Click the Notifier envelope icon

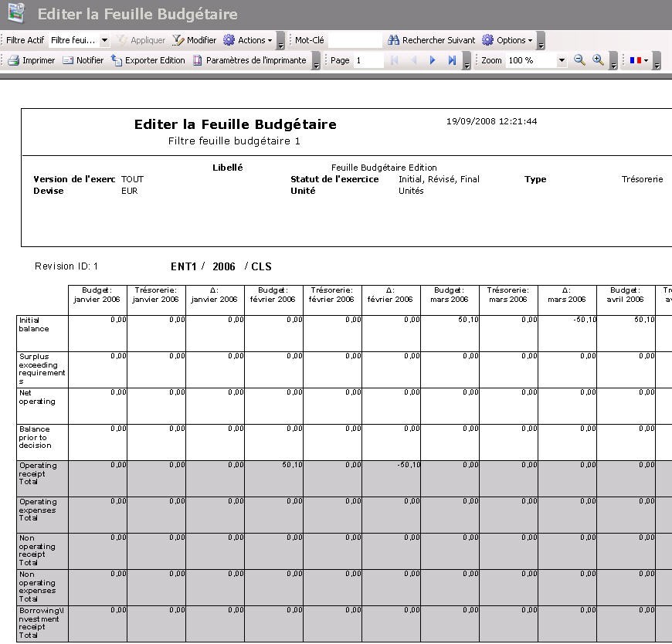coord(68,60)
